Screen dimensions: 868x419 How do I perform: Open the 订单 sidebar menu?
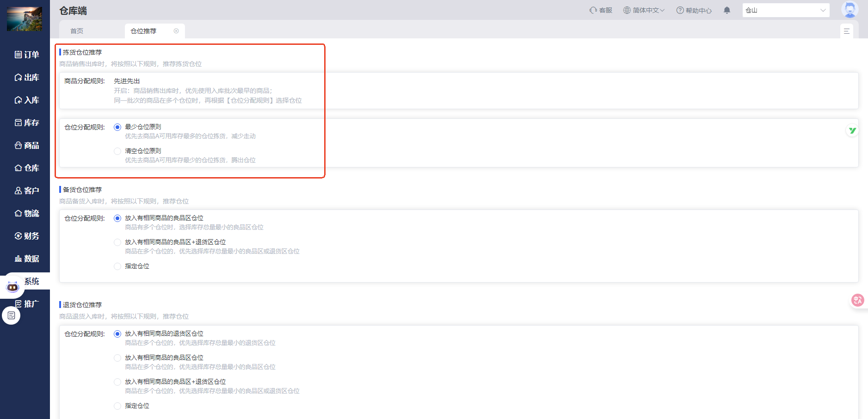pyautogui.click(x=26, y=55)
